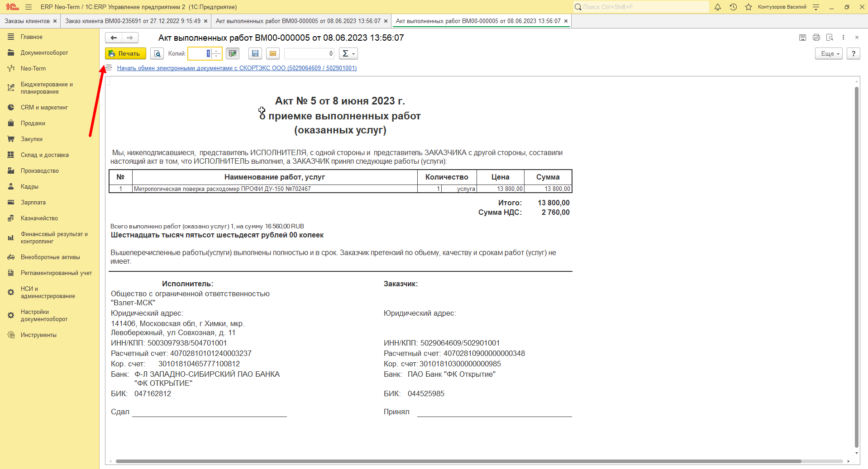This screenshot has height=469, width=868.
Task: Click in the global Поиск search field
Action: (641, 7)
